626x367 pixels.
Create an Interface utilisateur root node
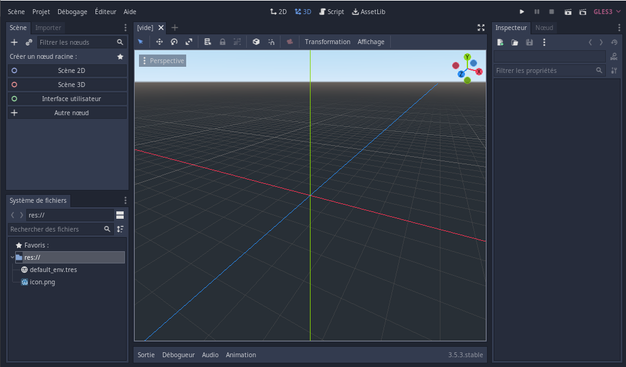pyautogui.click(x=67, y=99)
